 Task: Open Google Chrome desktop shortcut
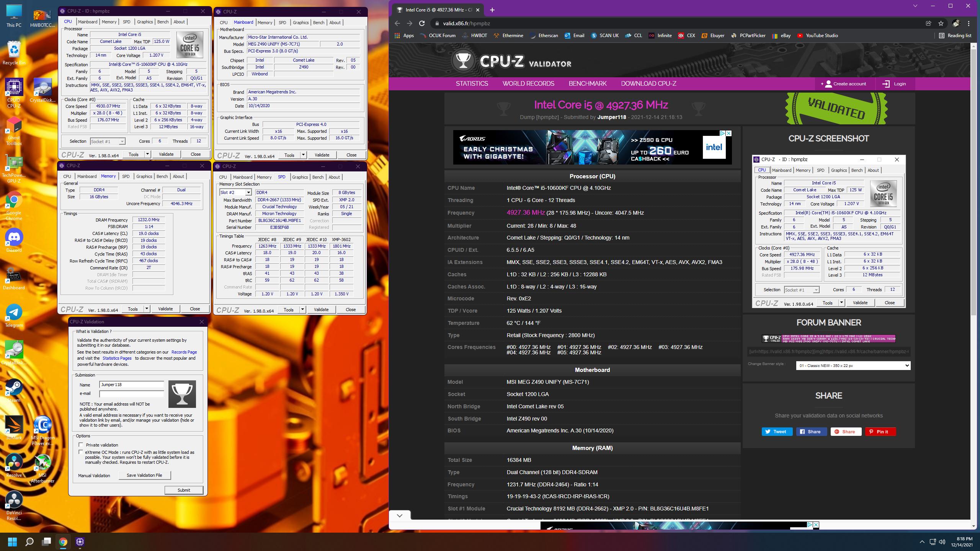pyautogui.click(x=14, y=206)
